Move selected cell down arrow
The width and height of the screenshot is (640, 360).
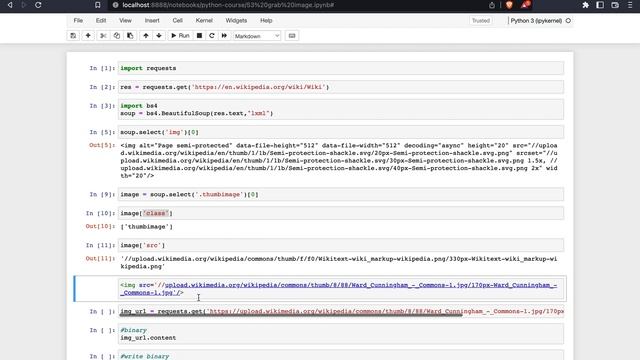[159, 36]
